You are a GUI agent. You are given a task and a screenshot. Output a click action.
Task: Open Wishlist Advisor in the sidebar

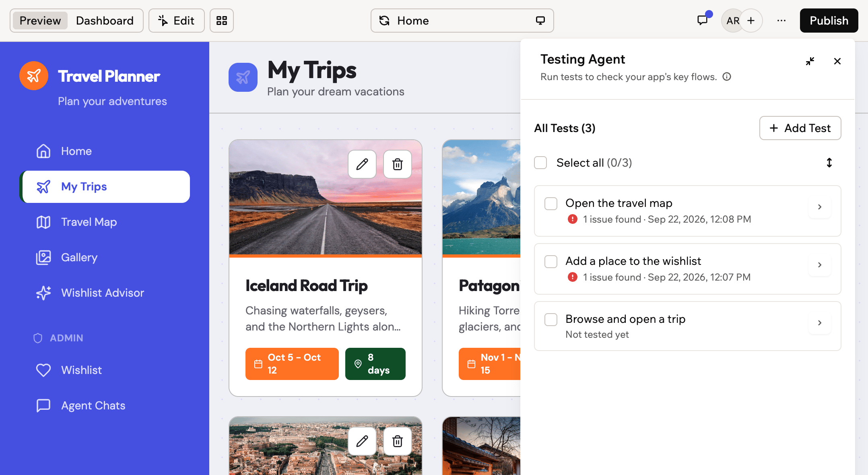tap(105, 293)
